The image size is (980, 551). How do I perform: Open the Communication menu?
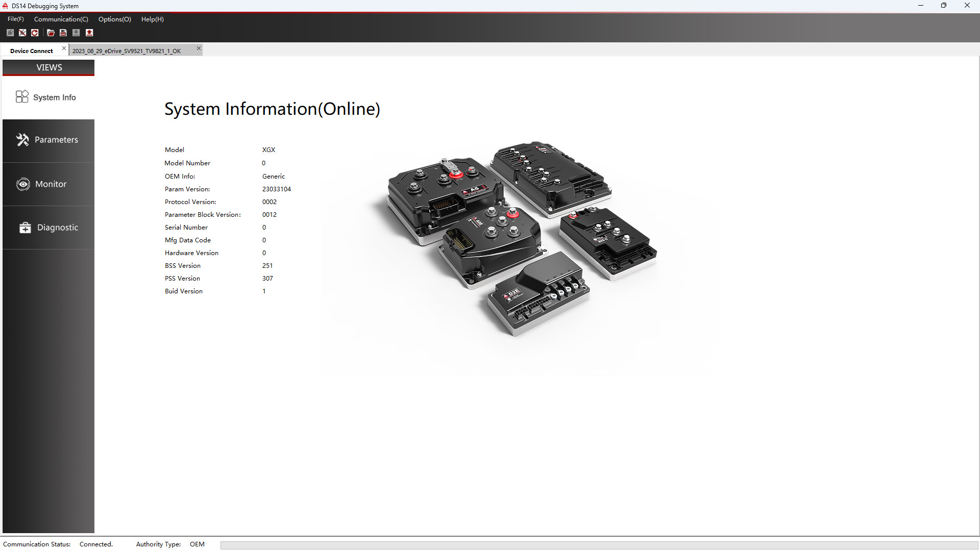point(61,19)
